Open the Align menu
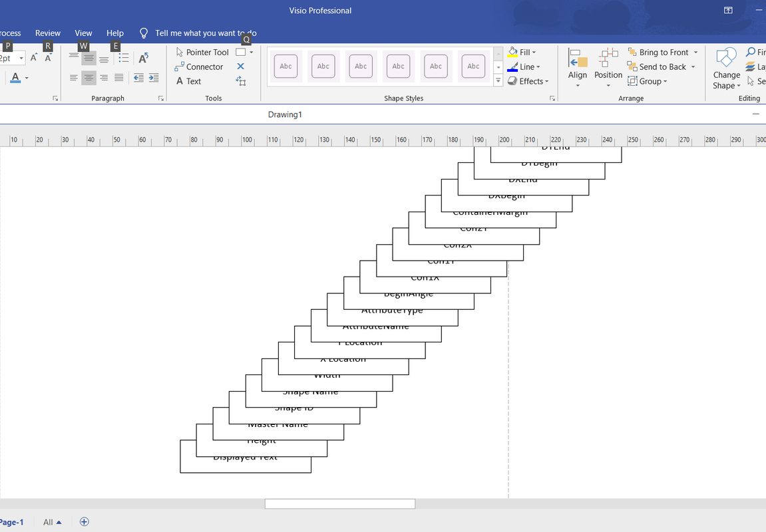The width and height of the screenshot is (766, 532). [578, 67]
